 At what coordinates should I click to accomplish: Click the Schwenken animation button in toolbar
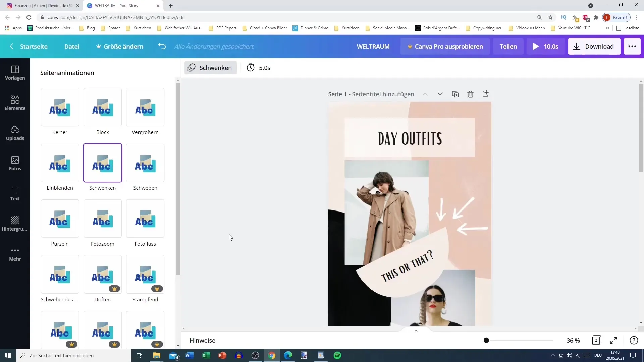[x=210, y=68]
